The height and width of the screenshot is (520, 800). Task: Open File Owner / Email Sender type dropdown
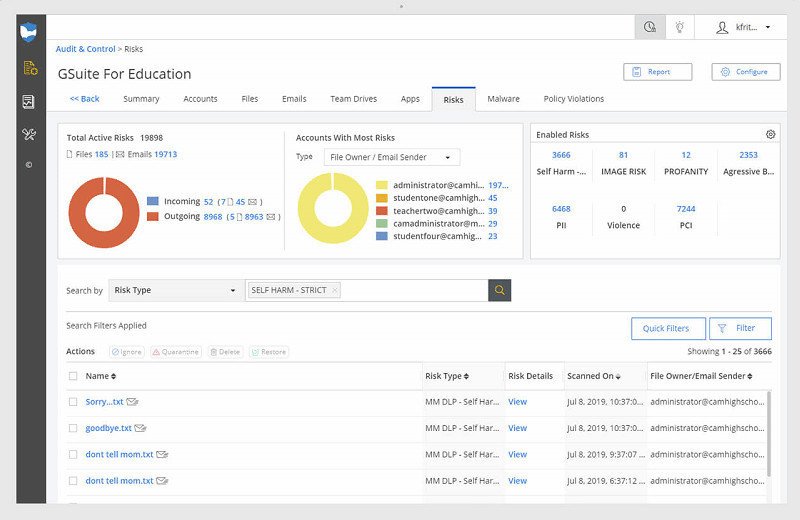pos(392,157)
